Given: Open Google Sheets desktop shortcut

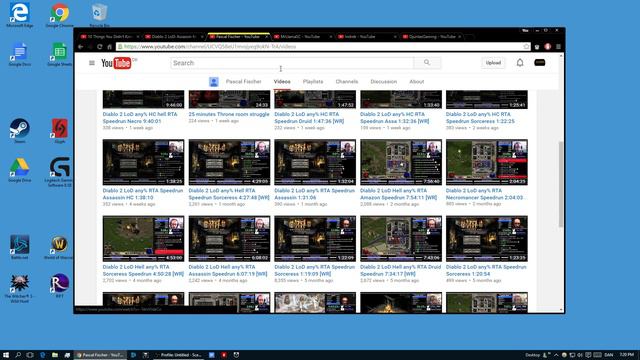Looking at the screenshot, I should click(60, 54).
